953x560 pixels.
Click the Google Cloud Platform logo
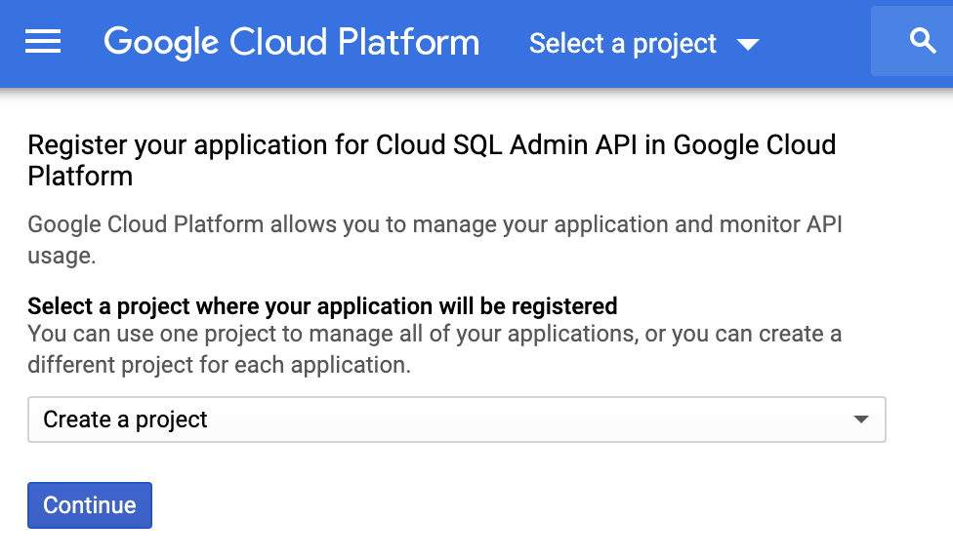point(292,43)
